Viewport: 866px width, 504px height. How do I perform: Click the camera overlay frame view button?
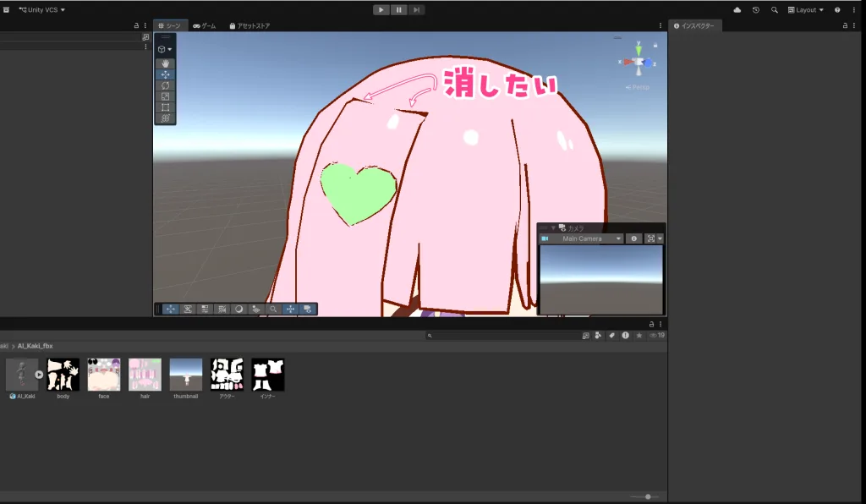coord(650,238)
